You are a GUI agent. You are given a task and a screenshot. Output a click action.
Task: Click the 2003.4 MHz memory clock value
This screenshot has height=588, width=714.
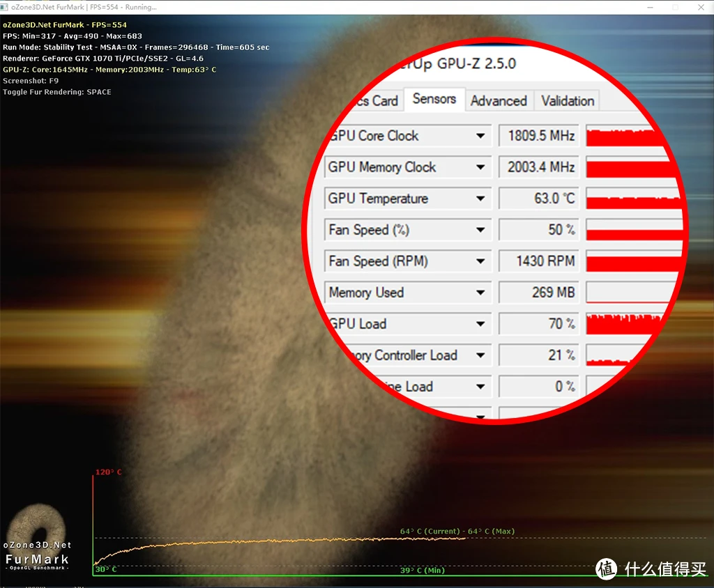tap(539, 167)
